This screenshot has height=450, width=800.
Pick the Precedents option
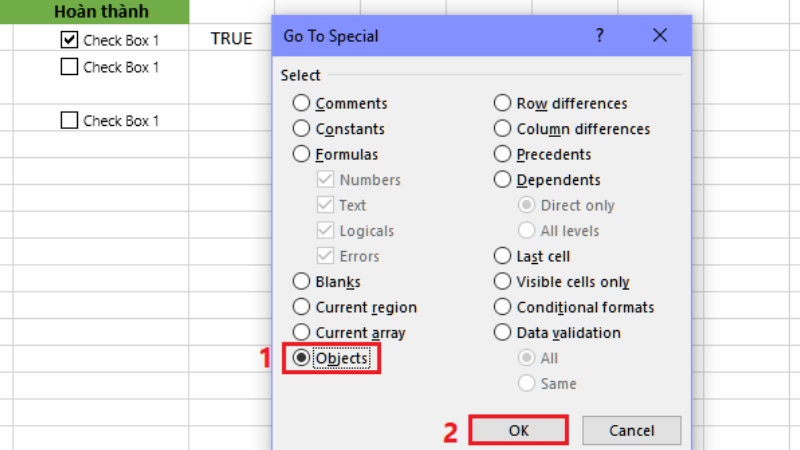click(x=502, y=154)
